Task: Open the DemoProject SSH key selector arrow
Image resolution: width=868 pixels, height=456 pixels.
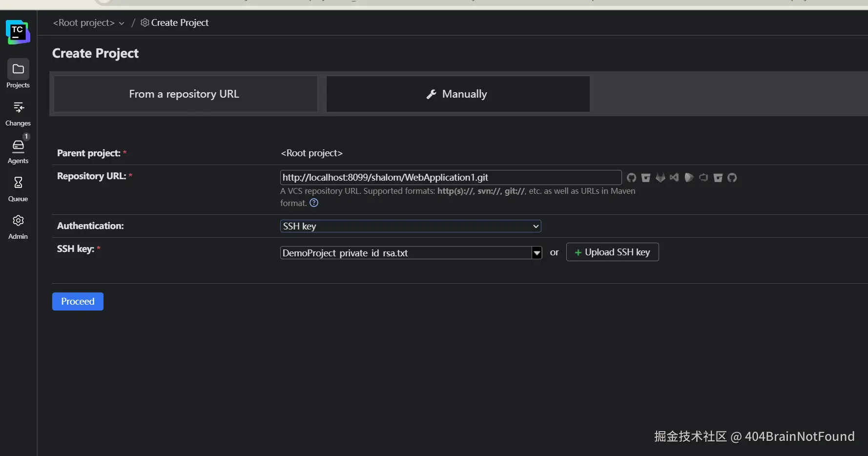Action: pyautogui.click(x=537, y=253)
